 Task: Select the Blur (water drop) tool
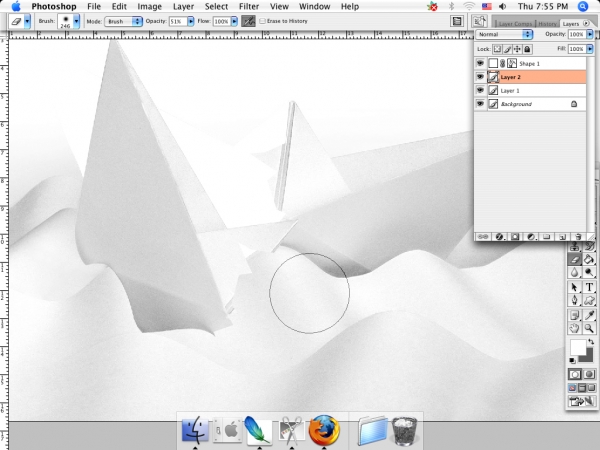574,272
